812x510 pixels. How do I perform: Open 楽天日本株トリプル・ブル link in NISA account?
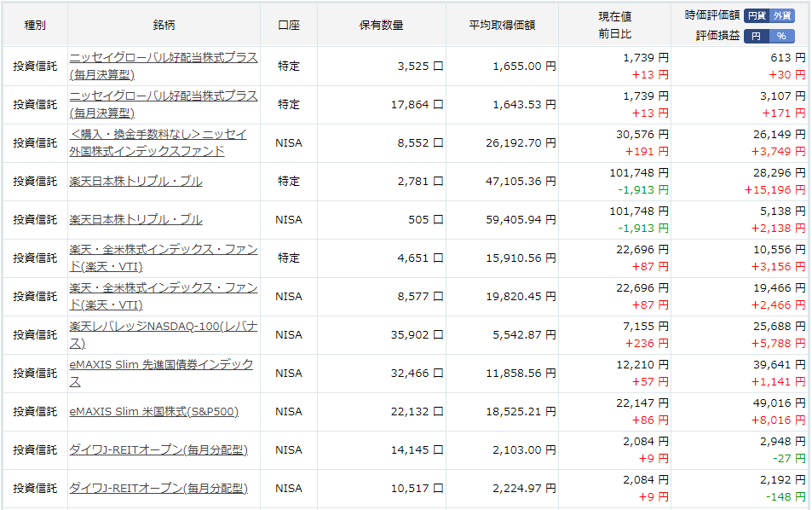coord(135,219)
